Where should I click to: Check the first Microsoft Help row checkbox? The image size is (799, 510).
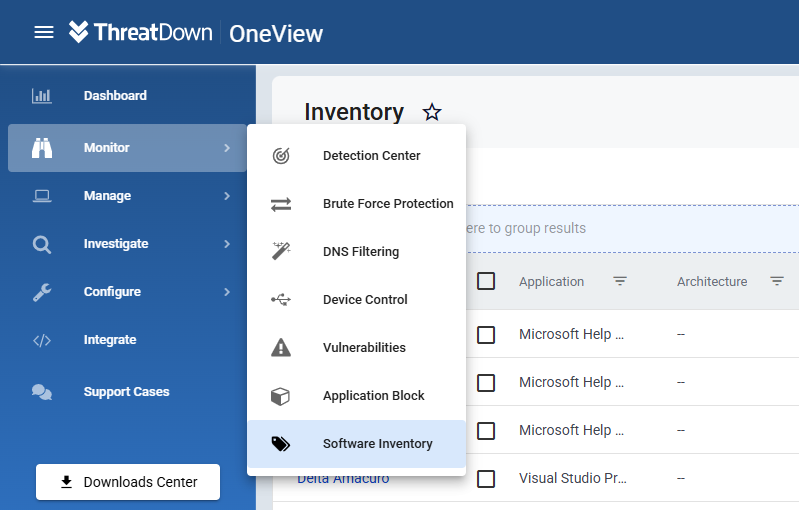click(x=486, y=335)
